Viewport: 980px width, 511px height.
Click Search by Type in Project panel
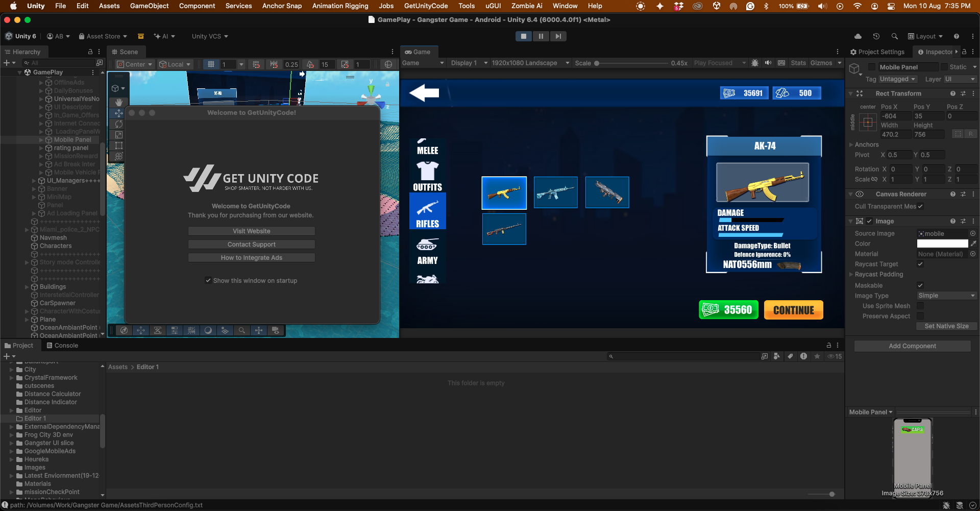tap(777, 356)
